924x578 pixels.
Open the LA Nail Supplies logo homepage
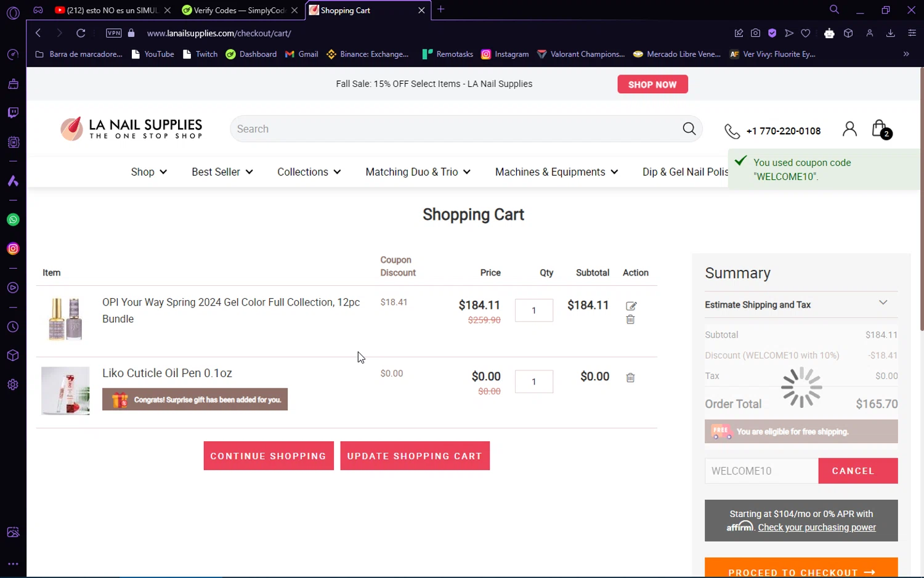tap(131, 129)
